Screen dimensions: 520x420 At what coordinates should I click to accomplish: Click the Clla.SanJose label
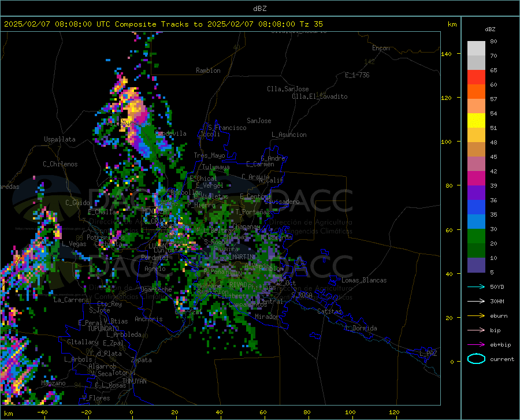(x=288, y=89)
